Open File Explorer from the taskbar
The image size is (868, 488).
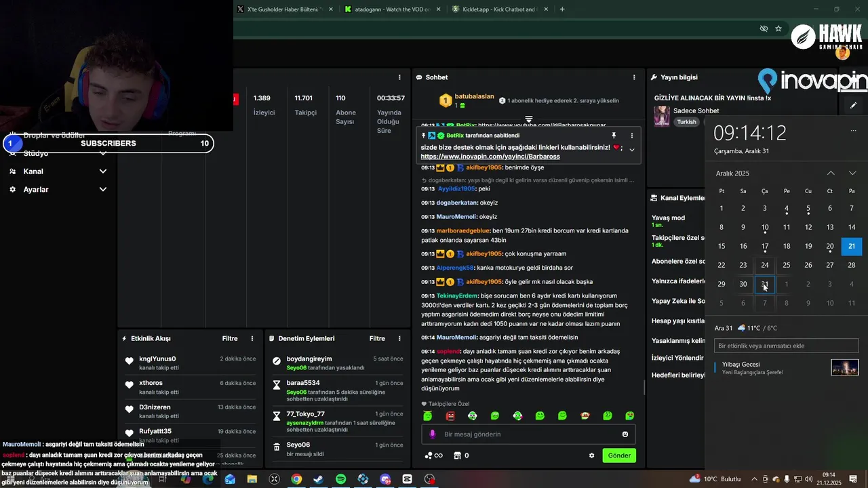coord(252,479)
